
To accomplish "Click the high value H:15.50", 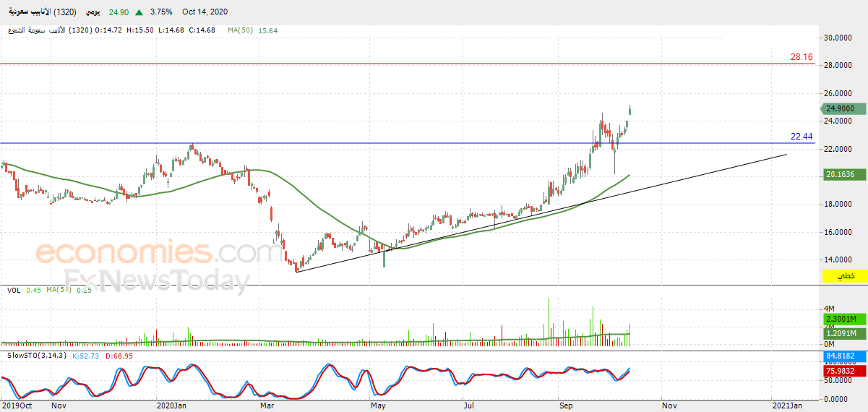I will (139, 30).
